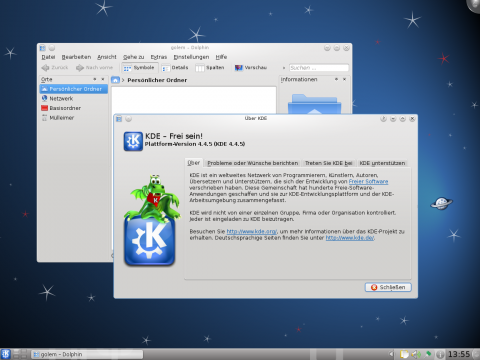Switch Dolphin to Details view
480x360 pixels.
click(175, 68)
